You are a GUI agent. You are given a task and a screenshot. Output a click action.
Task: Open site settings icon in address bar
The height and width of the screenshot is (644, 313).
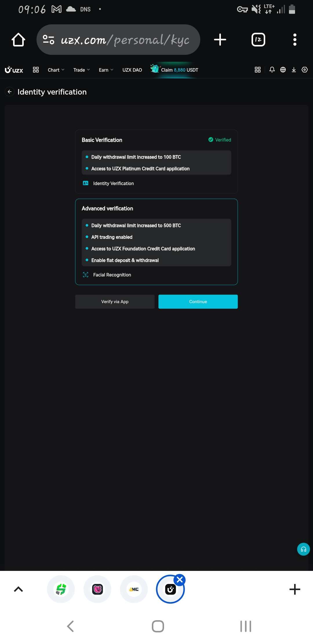[x=48, y=39]
